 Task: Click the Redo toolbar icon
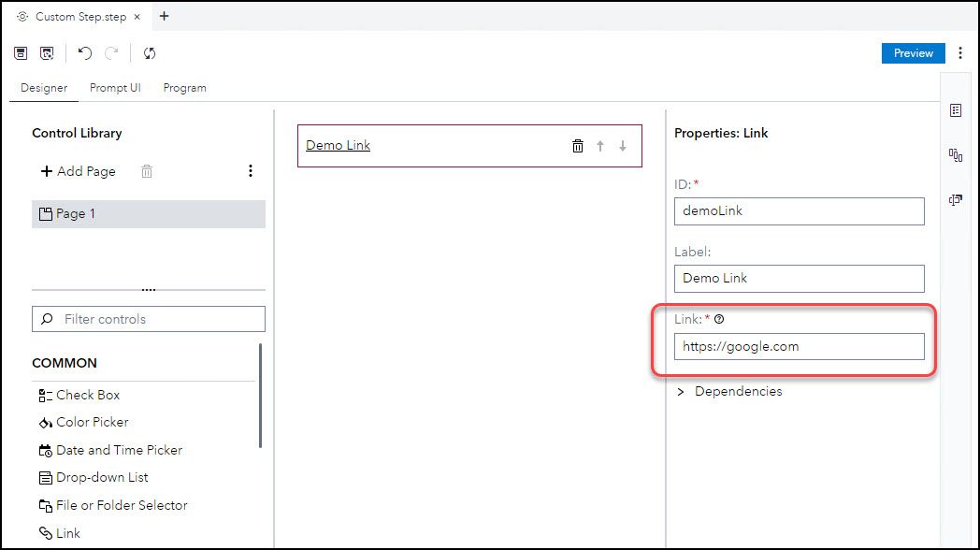(x=110, y=53)
